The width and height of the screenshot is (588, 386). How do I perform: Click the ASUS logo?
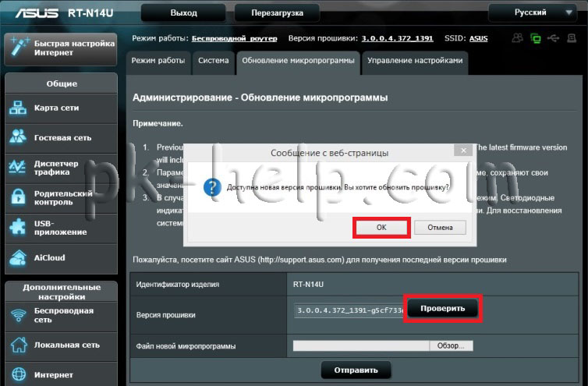[37, 13]
